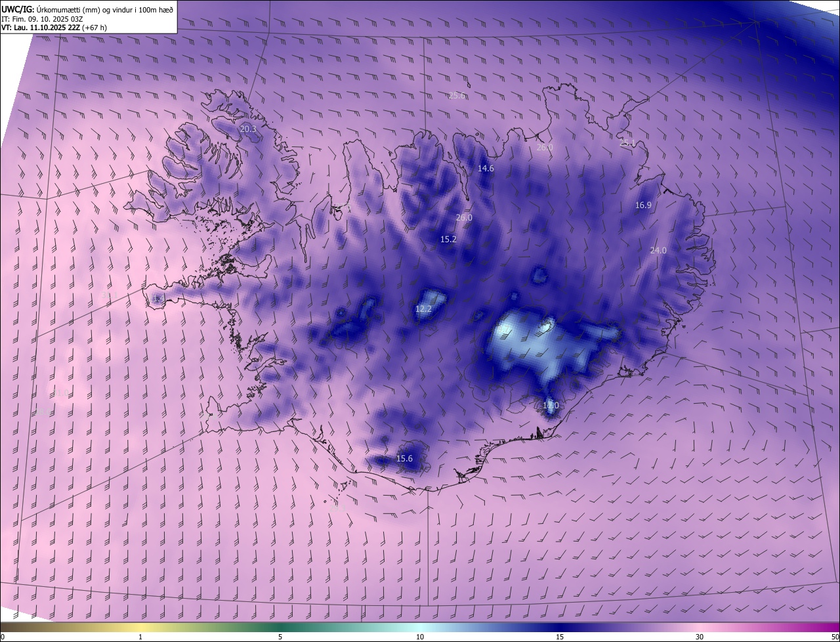Click the tick label 1 on the colour scale
Image resolution: width=840 pixels, height=642 pixels.
[x=140, y=637]
